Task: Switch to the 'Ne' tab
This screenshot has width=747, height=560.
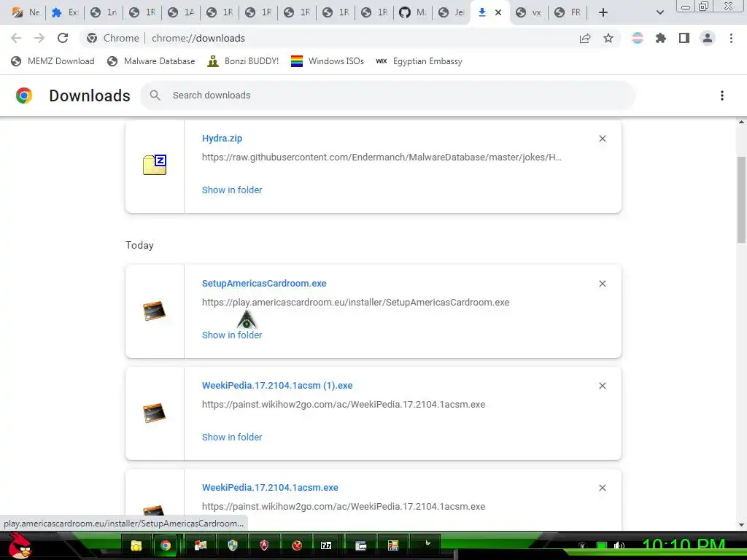Action: 25,12
